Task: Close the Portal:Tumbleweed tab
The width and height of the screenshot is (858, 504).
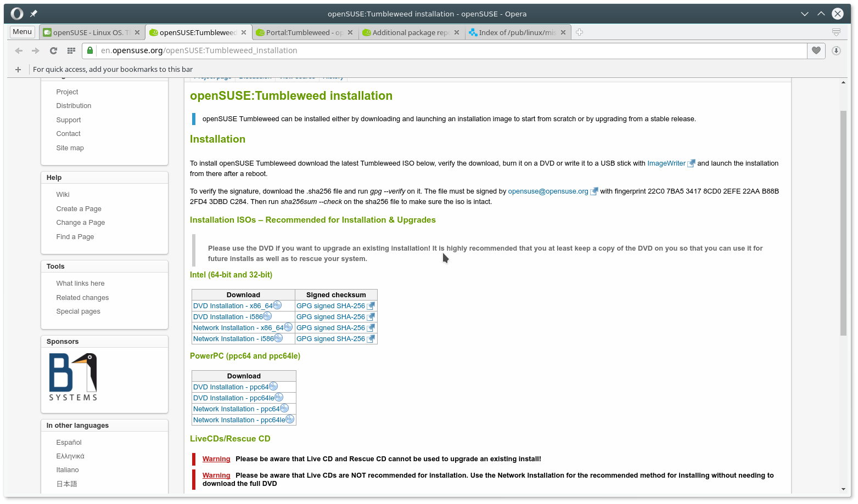Action: click(x=350, y=32)
